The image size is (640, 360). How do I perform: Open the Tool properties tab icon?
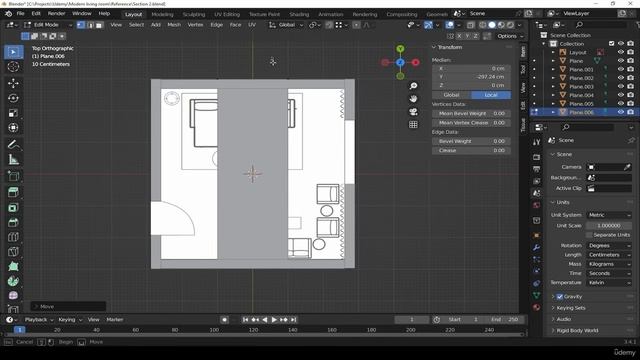pyautogui.click(x=536, y=142)
